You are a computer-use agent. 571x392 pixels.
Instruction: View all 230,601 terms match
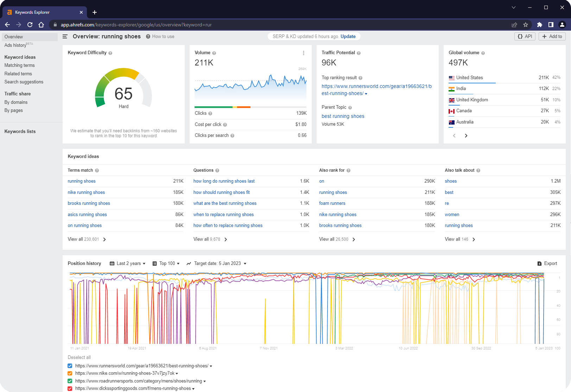pos(87,239)
